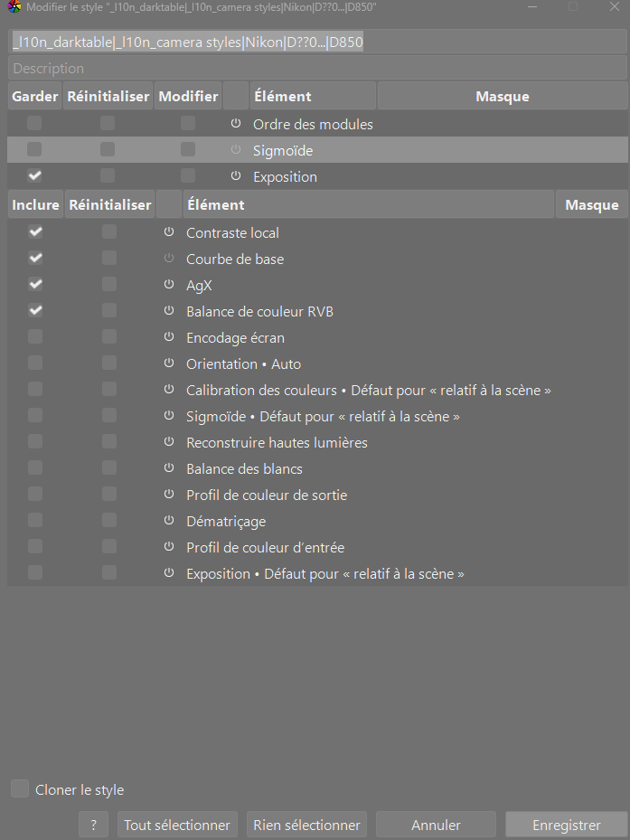Check Modifier for Exposition in top list
630x840 pixels.
pos(188,175)
